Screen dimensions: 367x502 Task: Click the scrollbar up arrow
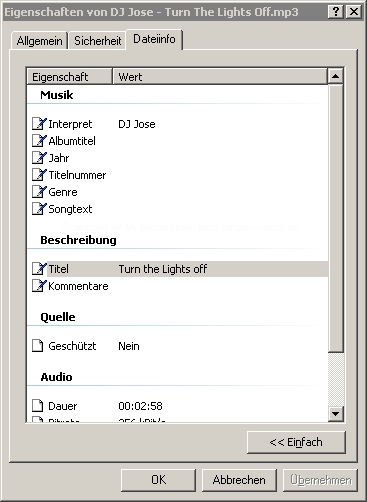tap(335, 76)
